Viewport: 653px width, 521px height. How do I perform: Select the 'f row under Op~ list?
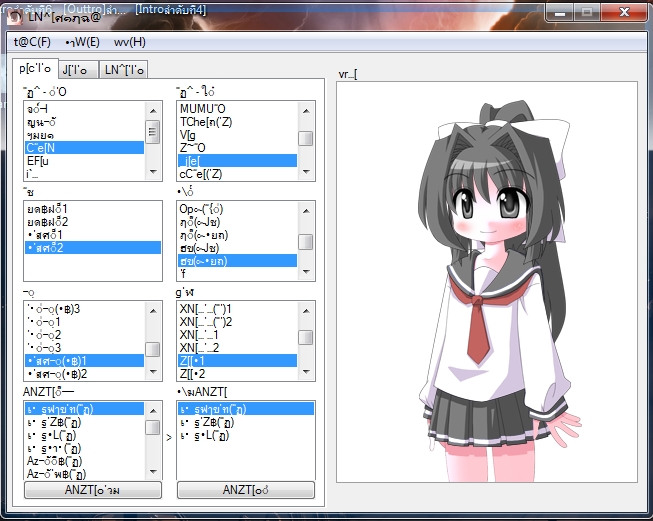click(237, 274)
